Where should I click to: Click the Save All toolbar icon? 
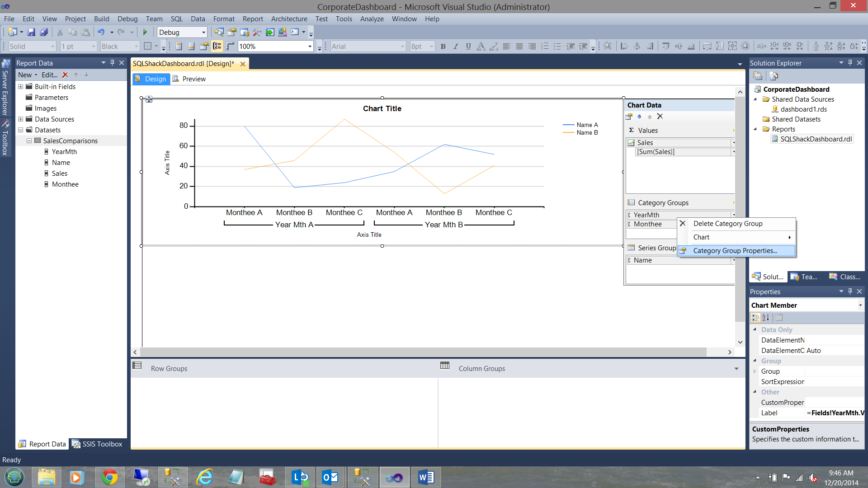click(44, 32)
